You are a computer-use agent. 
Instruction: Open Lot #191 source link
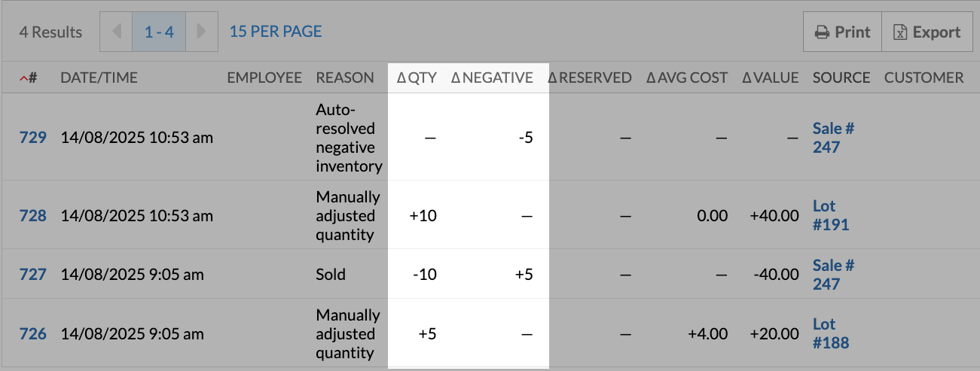(x=830, y=215)
